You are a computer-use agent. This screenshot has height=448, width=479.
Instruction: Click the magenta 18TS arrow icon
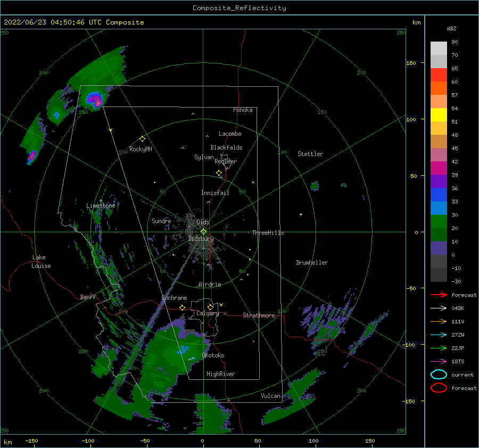click(x=439, y=362)
